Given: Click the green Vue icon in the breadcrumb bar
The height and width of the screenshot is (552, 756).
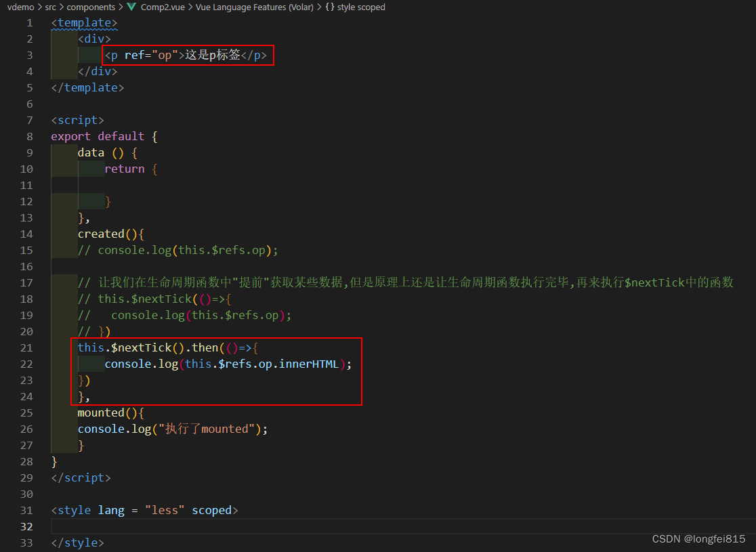Looking at the screenshot, I should 131,7.
